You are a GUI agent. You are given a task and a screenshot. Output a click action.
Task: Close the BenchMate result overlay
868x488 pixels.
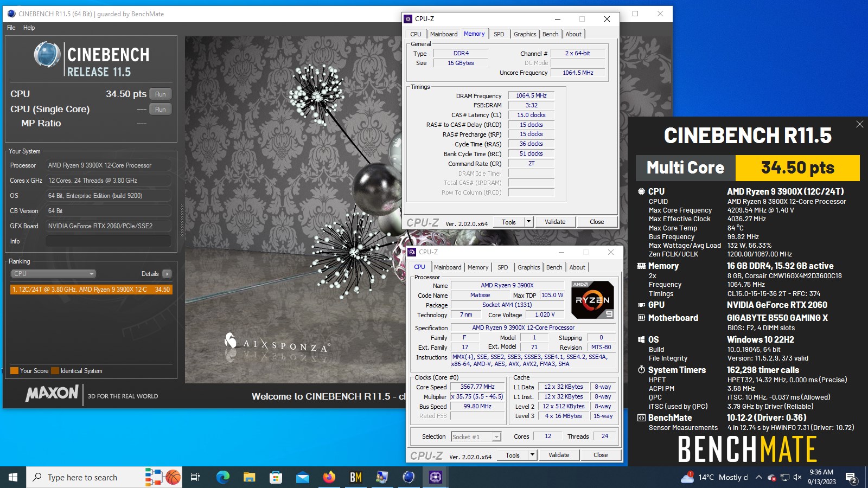859,124
